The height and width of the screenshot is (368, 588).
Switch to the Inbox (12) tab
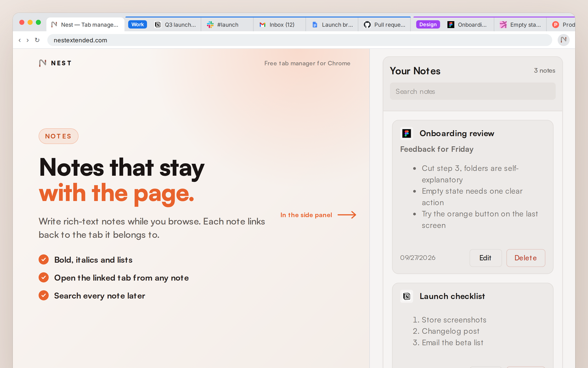[x=279, y=24]
